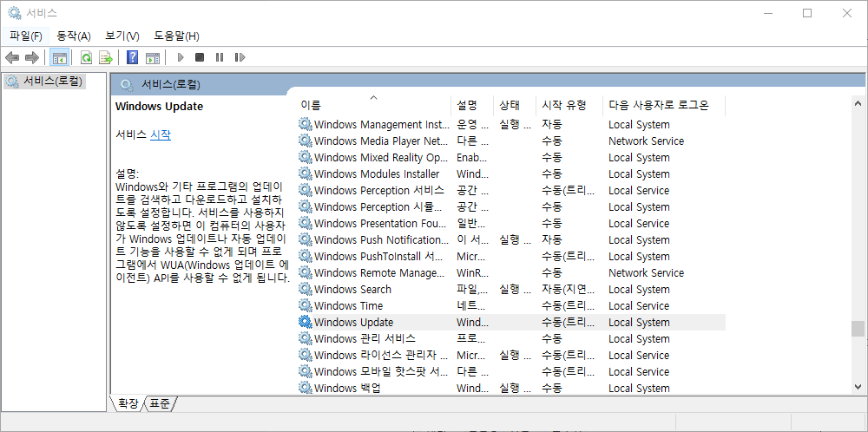Select Windows Perception 시뮬... row
Image resolution: width=868 pixels, height=432 pixels.
point(511,206)
